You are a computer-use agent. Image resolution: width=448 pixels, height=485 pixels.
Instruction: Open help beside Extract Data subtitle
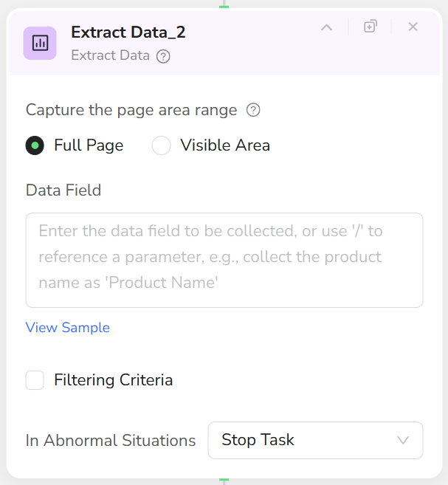point(164,56)
